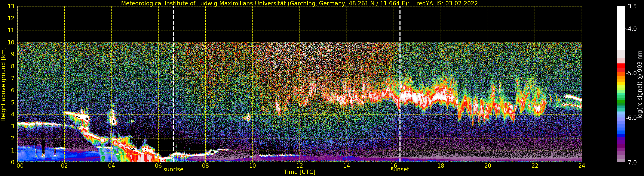644x176 pixels.
Task: Click time tick label '20'
Action: click(x=488, y=166)
